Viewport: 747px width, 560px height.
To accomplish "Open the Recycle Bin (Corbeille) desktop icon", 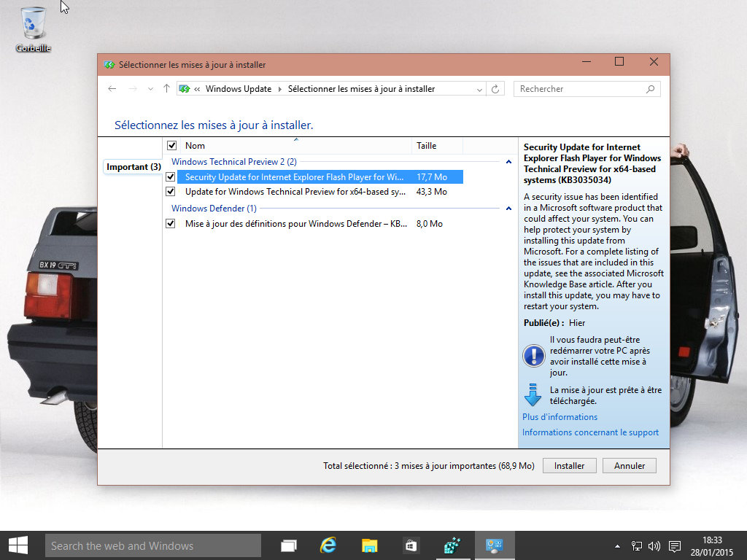I will [x=34, y=29].
